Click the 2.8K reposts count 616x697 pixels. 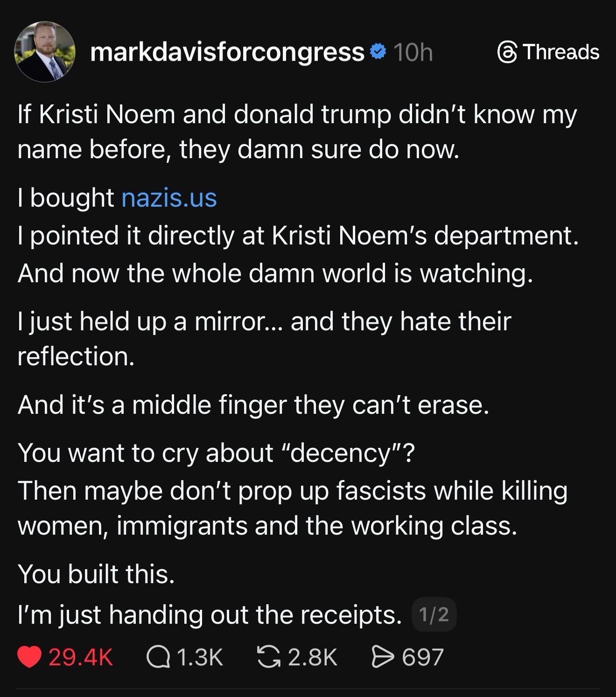312,657
